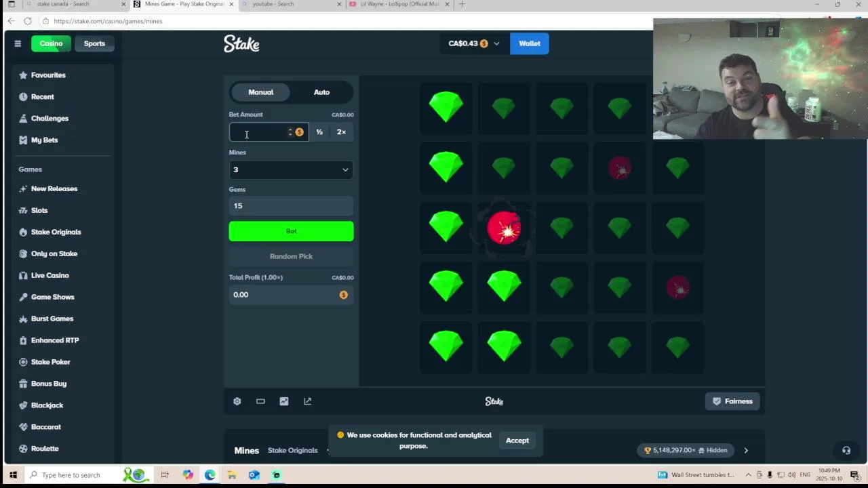The image size is (868, 488).
Task: Click the top-left bright gem tile
Action: coord(446,108)
